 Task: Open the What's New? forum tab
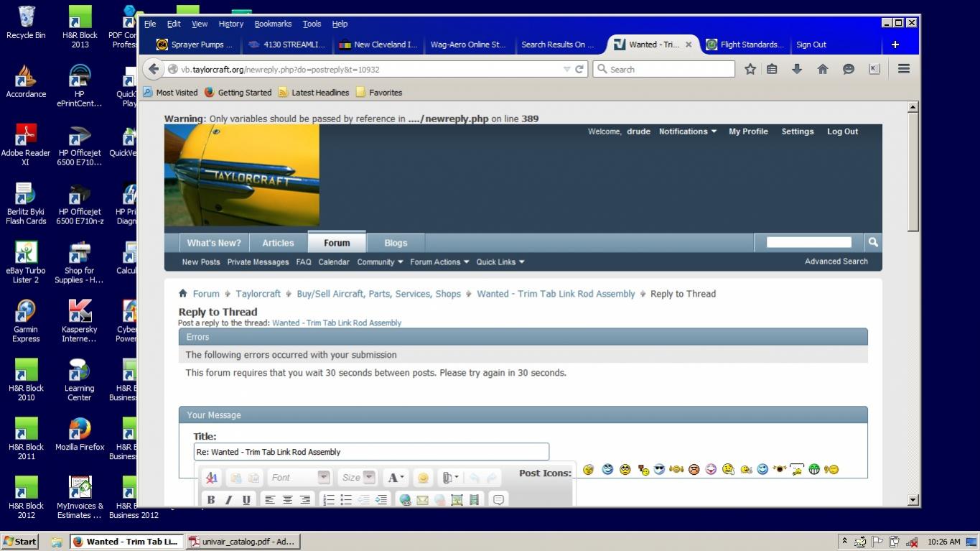pyautogui.click(x=214, y=243)
